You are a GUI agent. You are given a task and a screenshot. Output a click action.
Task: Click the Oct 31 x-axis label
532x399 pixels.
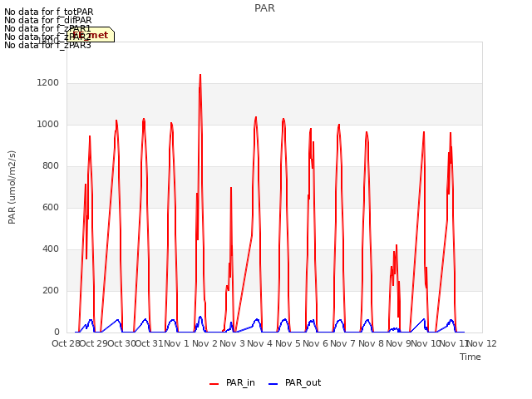(x=150, y=343)
